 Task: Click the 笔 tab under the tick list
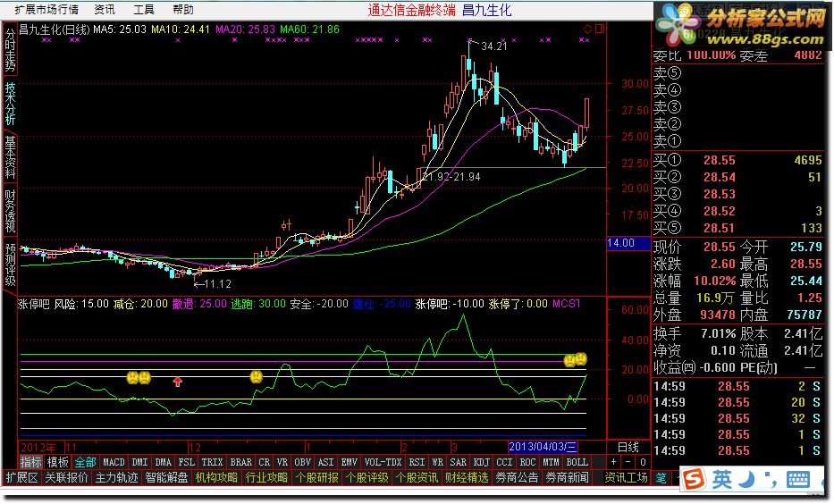click(661, 477)
